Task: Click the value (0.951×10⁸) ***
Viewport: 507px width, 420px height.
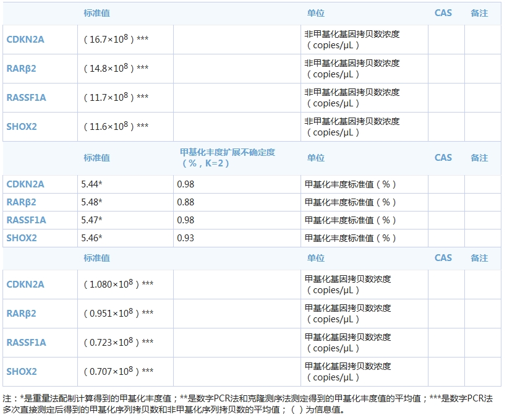Action: coord(119,313)
